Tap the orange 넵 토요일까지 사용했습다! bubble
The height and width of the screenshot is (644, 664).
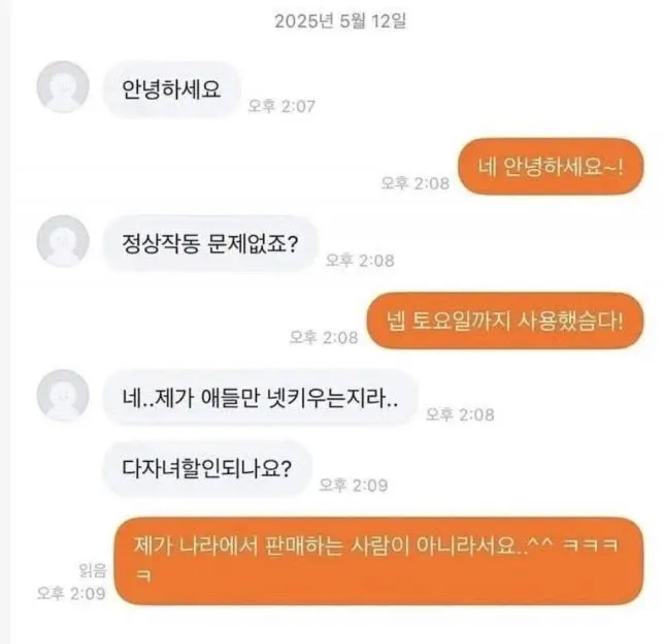pos(505,321)
